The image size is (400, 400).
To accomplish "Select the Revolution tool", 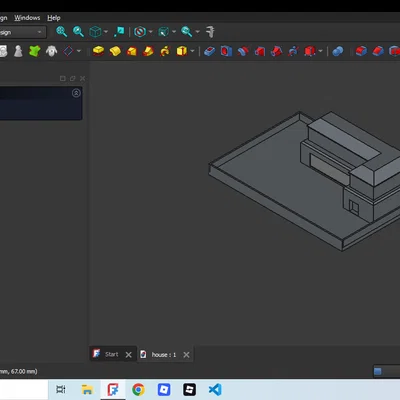I will 115,51.
